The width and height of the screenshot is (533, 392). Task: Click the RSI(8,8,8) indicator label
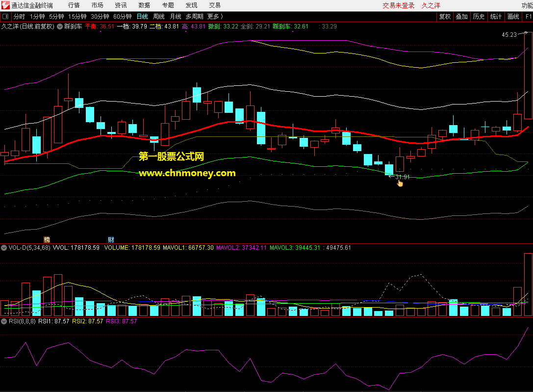click(22, 321)
